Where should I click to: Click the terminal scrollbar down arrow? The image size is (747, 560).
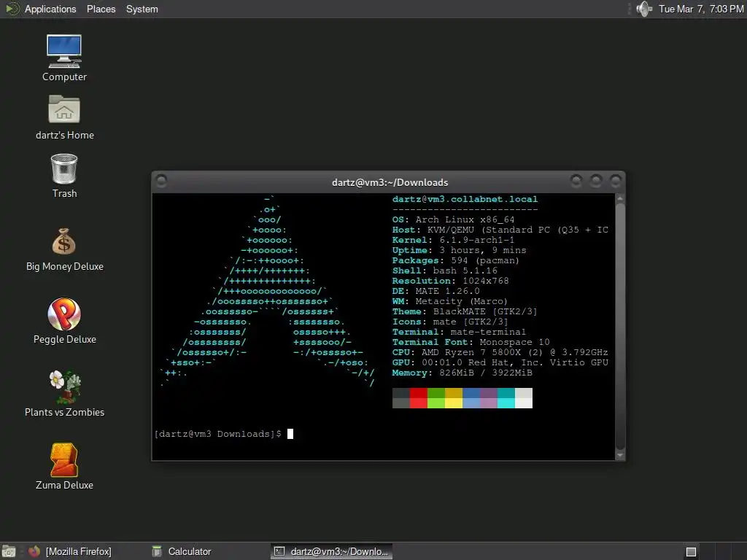click(x=620, y=455)
